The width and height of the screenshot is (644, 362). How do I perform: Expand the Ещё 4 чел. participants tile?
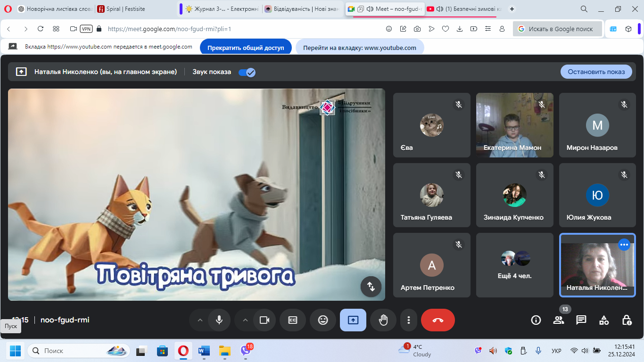[x=515, y=265]
